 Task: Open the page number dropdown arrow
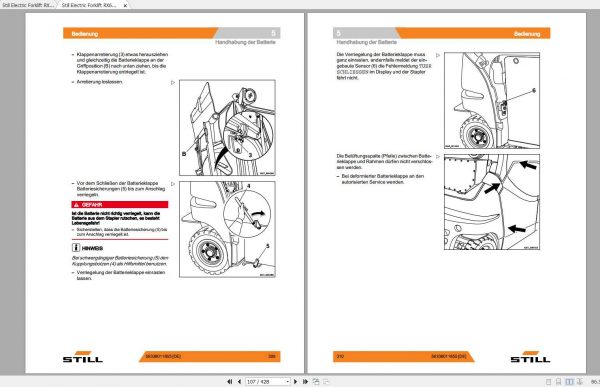click(287, 382)
